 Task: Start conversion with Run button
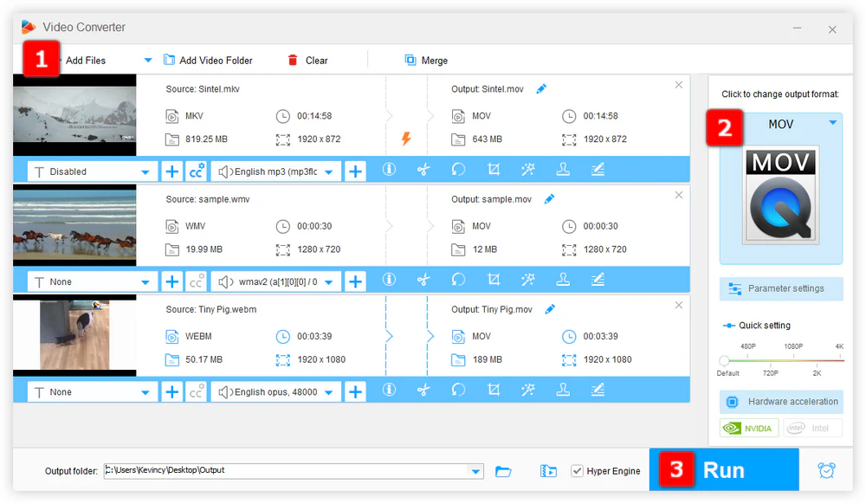(724, 469)
